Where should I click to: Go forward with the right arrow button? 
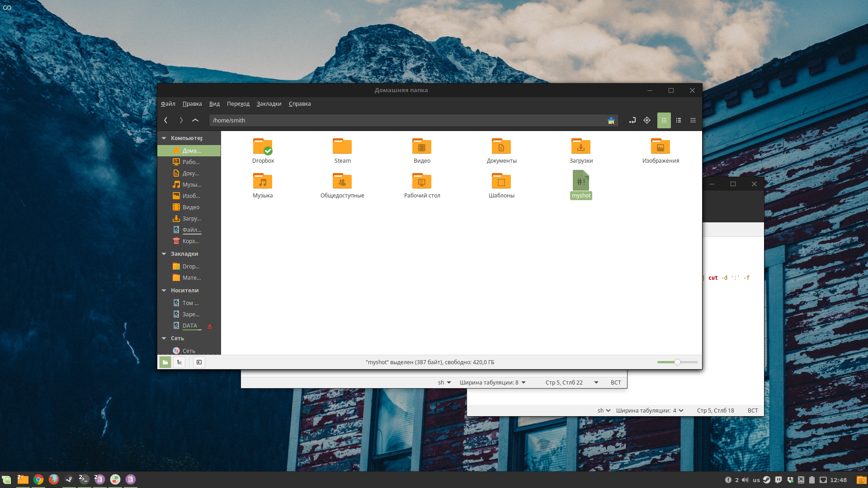tap(181, 120)
